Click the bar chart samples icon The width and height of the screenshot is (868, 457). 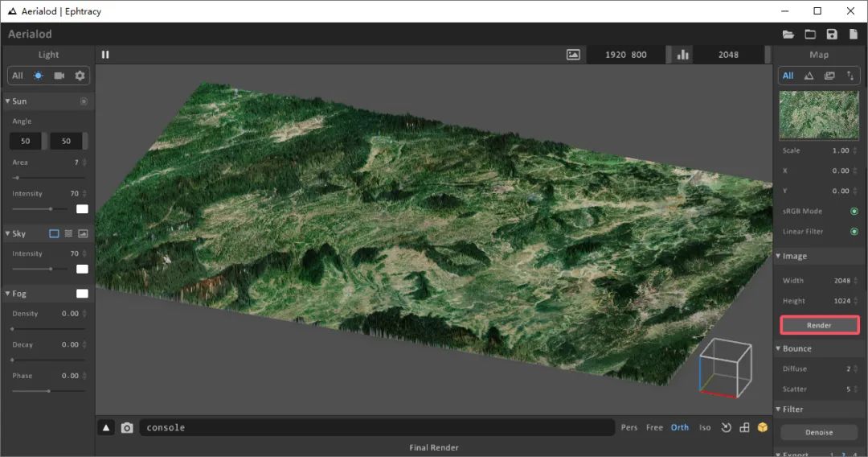click(x=683, y=54)
